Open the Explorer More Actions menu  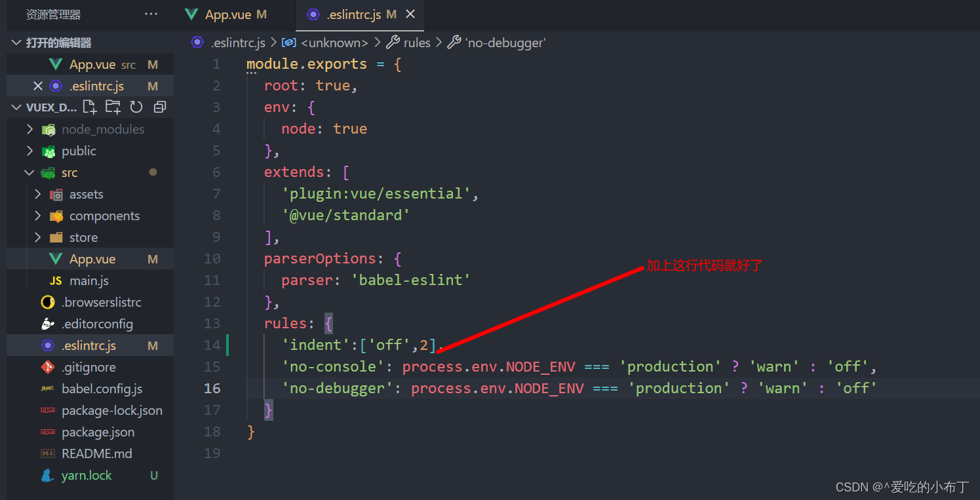151,14
